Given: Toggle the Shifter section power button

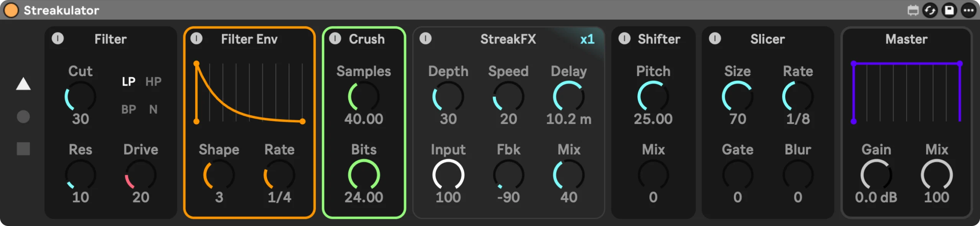Looking at the screenshot, I should (624, 39).
